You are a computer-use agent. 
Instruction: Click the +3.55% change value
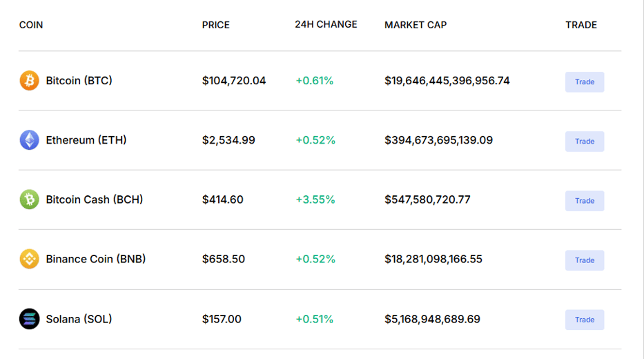315,200
